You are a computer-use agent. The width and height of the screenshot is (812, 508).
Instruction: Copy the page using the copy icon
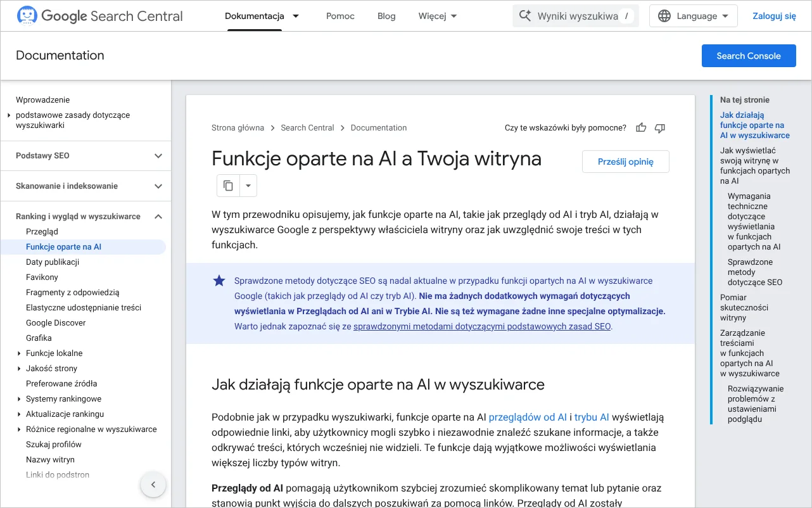tap(229, 186)
